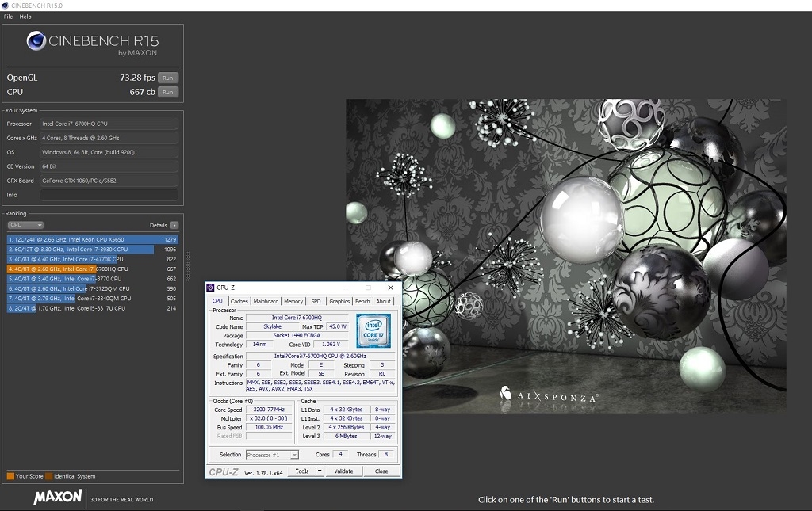812x511 pixels.
Task: Select the highlighted i7-6700HQ ranking row
Action: pos(92,269)
